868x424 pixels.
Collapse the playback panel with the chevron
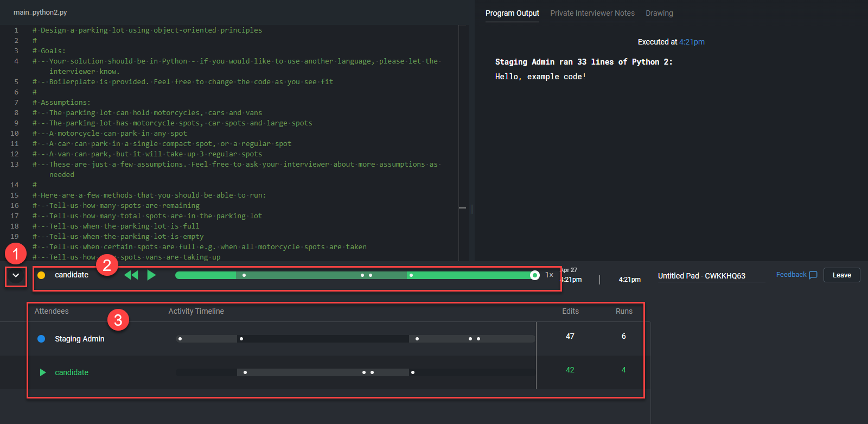[x=16, y=276]
